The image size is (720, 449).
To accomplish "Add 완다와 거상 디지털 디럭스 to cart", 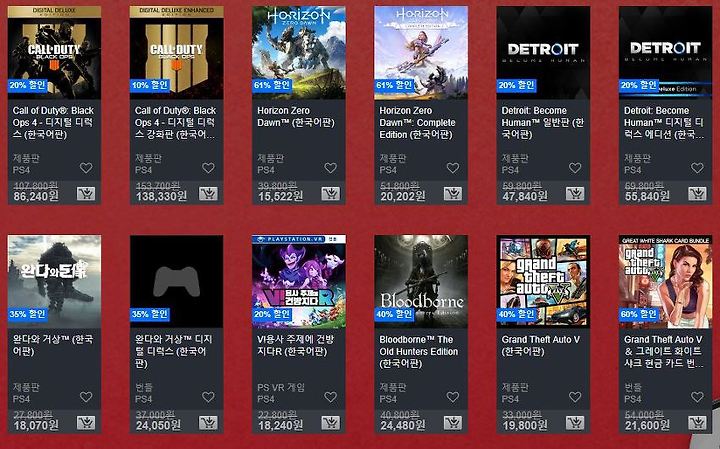I will pyautogui.click(x=208, y=423).
